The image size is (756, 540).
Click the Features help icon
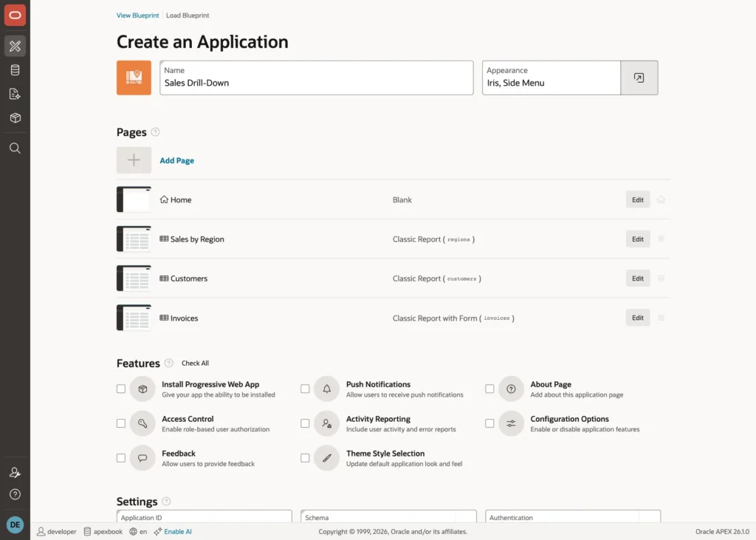(169, 363)
